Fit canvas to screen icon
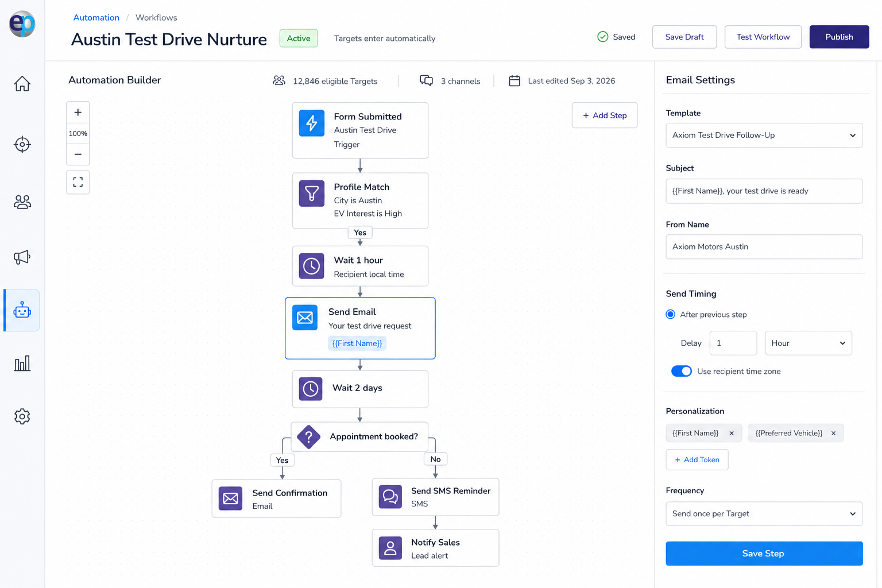This screenshot has height=588, width=882. point(78,182)
